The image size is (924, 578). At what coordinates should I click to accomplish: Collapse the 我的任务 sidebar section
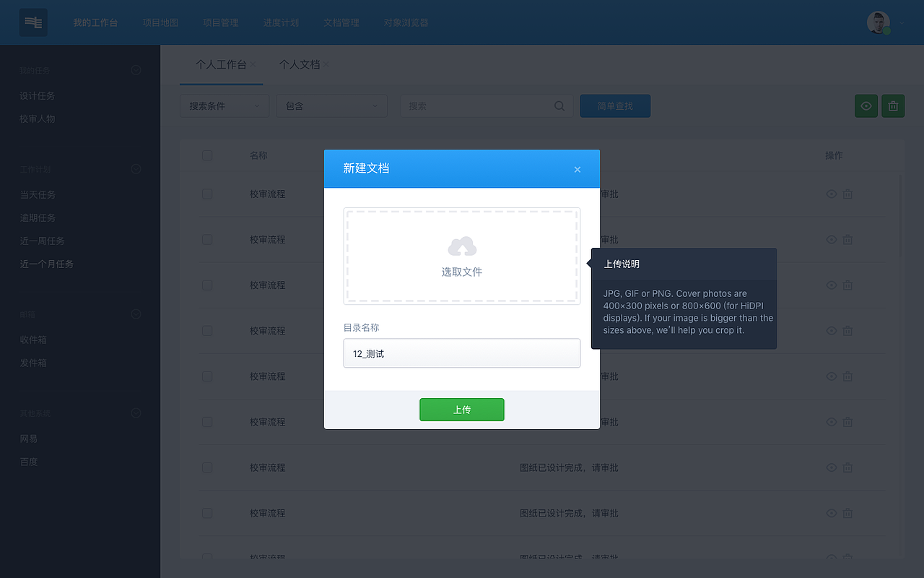click(136, 70)
